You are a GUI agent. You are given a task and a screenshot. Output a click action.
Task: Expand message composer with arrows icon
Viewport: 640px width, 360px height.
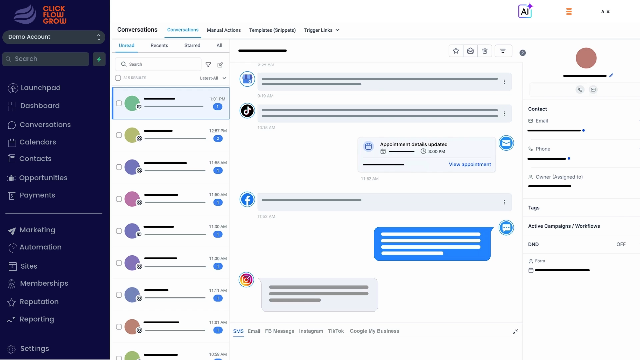pos(515,331)
